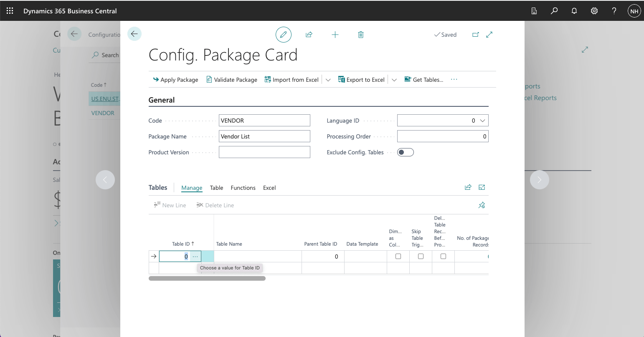This screenshot has width=644, height=337.
Task: Click the pencil edit icon on card
Action: [284, 35]
